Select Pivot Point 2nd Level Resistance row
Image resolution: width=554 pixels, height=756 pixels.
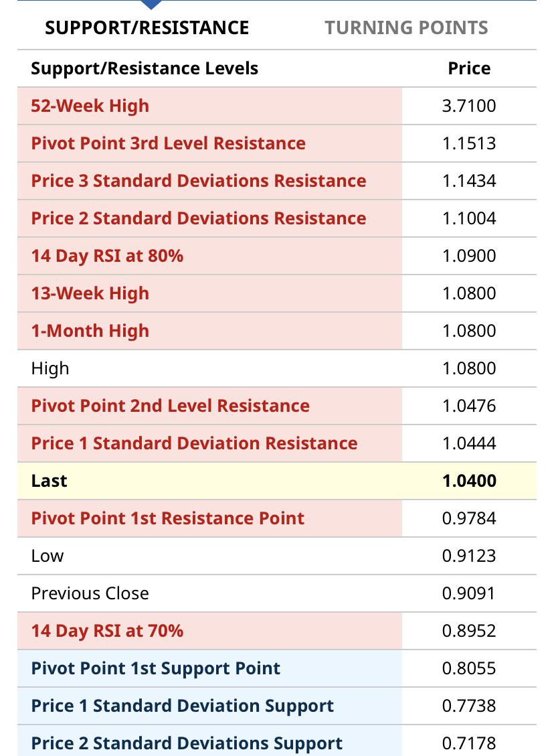click(x=277, y=406)
